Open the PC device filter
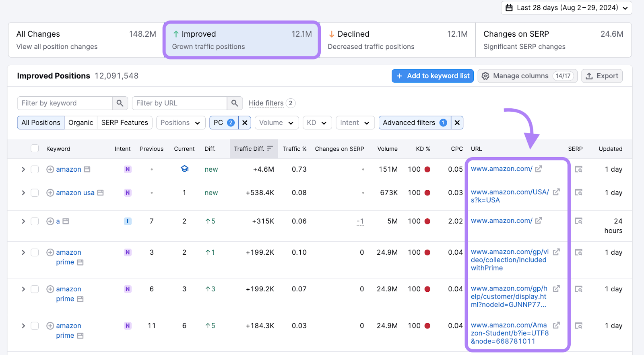Viewport: 644px width, 355px height. point(224,123)
